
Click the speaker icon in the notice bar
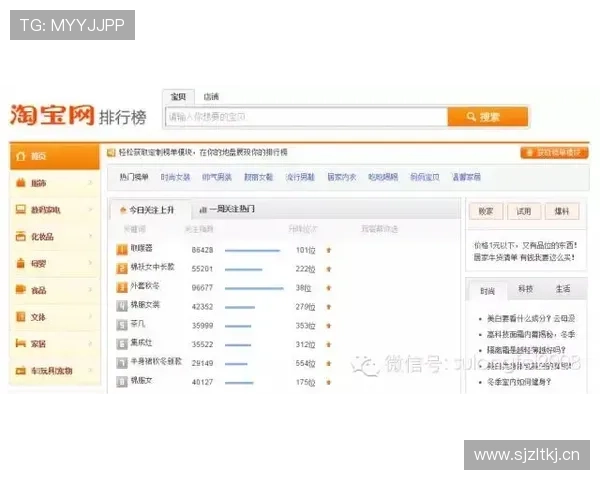111,153
